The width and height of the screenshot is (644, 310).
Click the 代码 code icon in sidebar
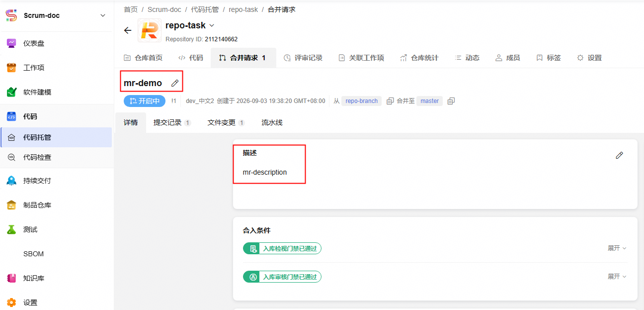(x=11, y=116)
